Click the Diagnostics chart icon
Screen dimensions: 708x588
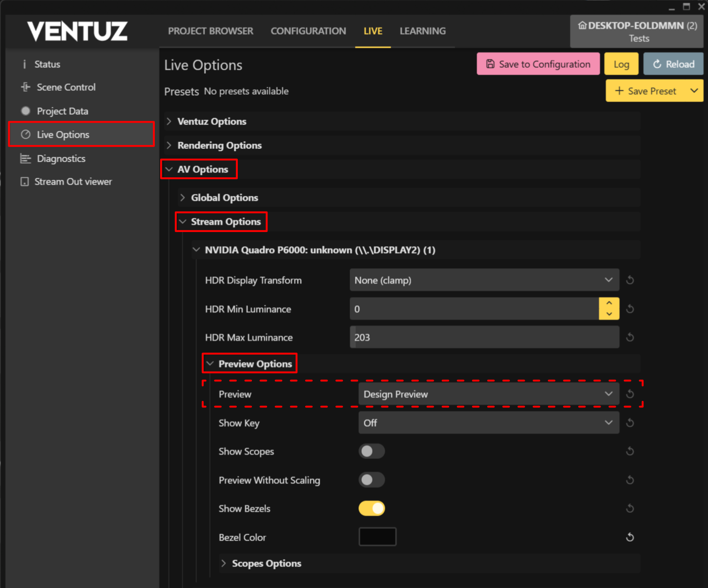(25, 159)
